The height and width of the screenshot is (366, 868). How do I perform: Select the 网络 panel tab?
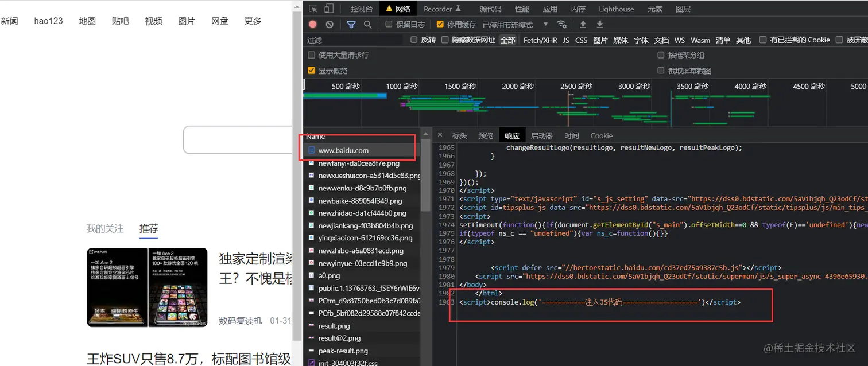coord(397,9)
